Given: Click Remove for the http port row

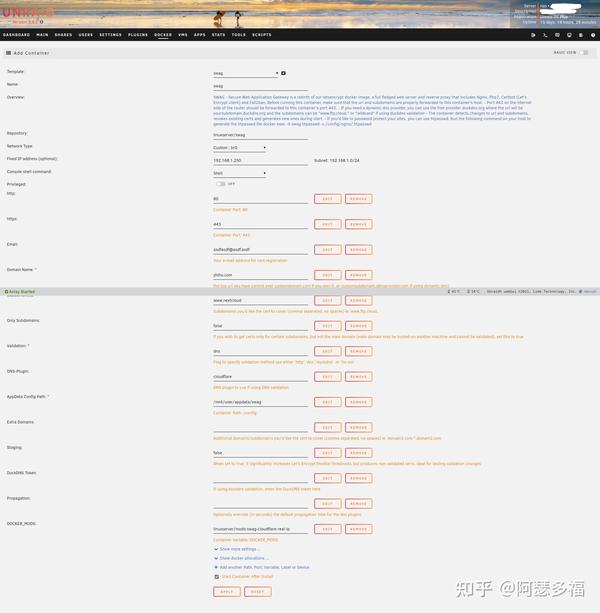Looking at the screenshot, I should click(x=358, y=199).
